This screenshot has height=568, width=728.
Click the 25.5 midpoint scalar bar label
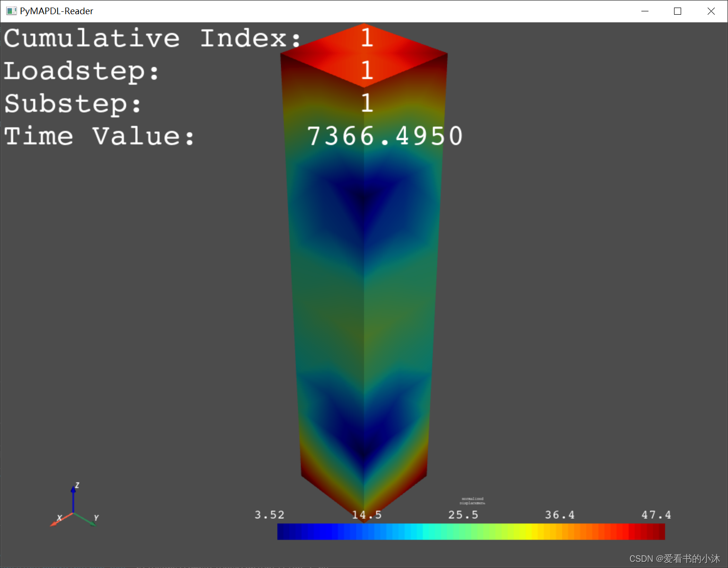pos(463,515)
